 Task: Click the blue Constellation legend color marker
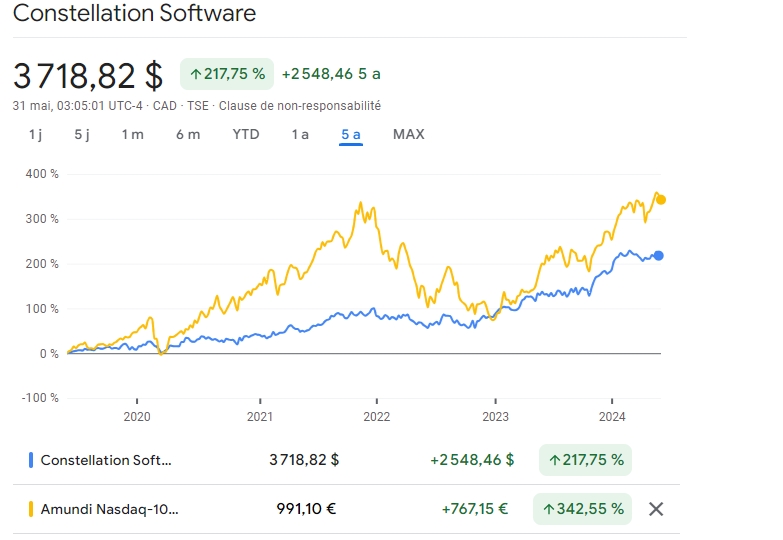[x=31, y=460]
